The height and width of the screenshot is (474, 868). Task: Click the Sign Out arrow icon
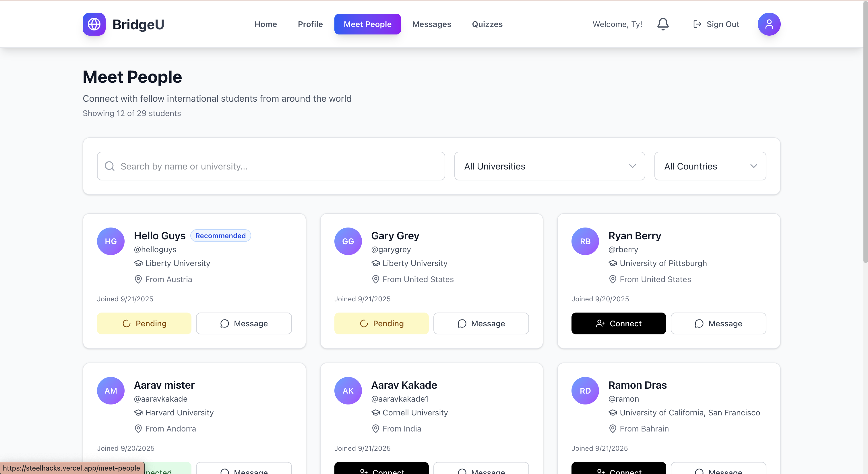[697, 24]
